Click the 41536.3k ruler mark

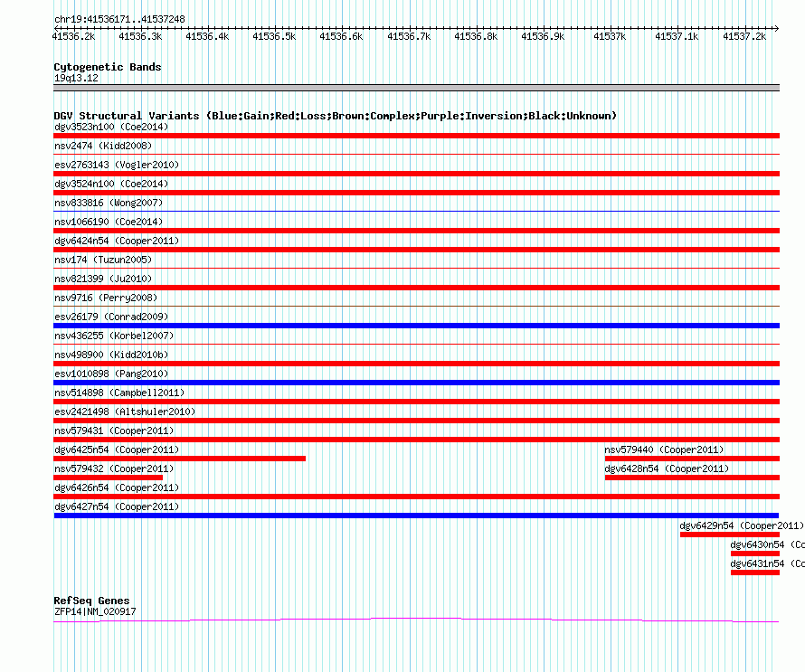[x=140, y=36]
